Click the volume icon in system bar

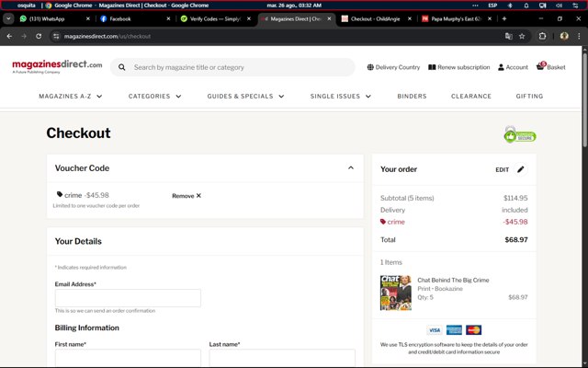559,6
